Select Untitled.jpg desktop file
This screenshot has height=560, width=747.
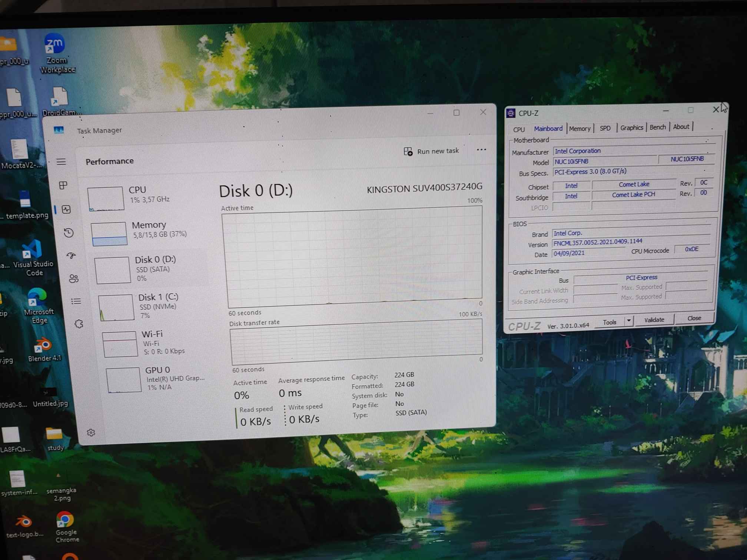point(50,397)
